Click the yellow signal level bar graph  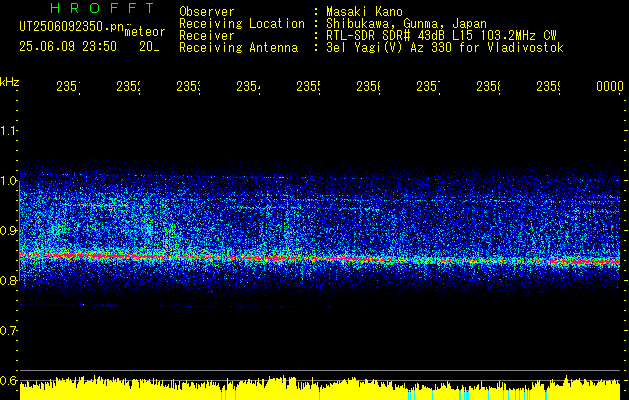tap(320, 388)
